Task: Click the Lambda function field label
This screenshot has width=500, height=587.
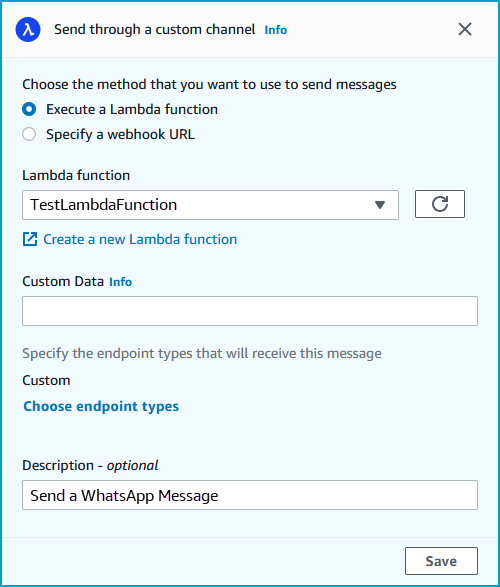Action: coord(76,175)
